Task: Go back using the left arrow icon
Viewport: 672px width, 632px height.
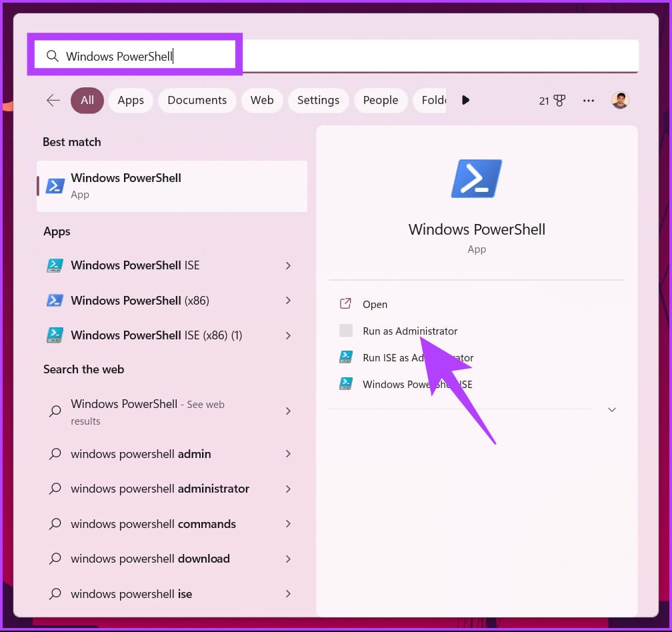Action: point(53,100)
